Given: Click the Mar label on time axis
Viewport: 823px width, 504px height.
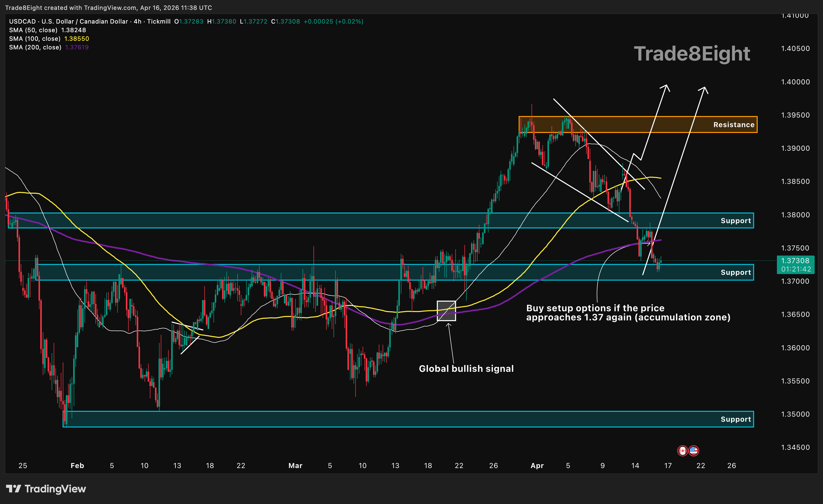Looking at the screenshot, I should [x=295, y=466].
